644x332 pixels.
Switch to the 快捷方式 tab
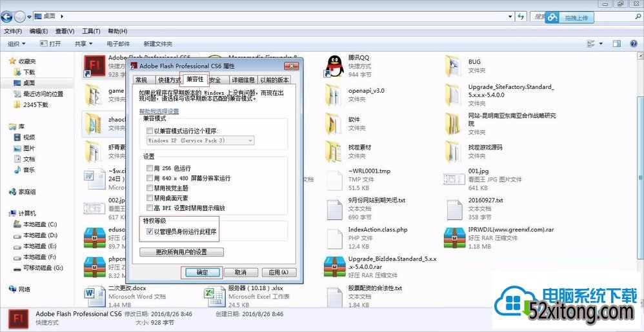click(x=170, y=81)
